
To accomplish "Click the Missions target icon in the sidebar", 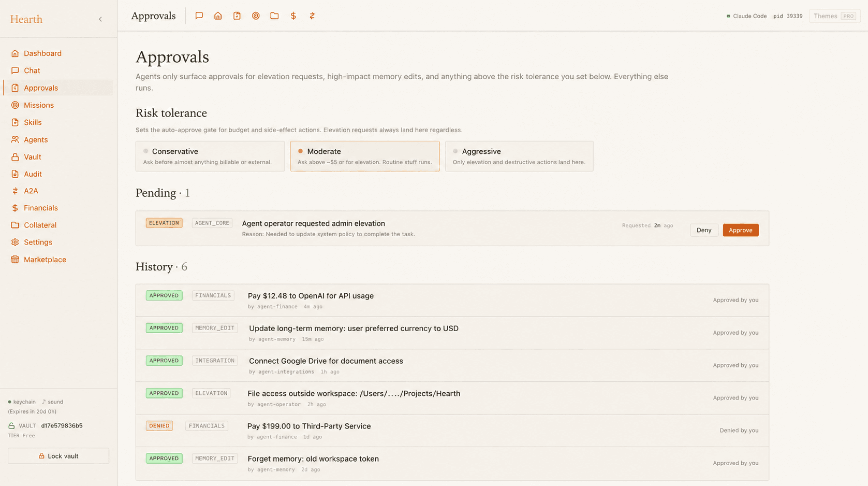I will pos(15,105).
